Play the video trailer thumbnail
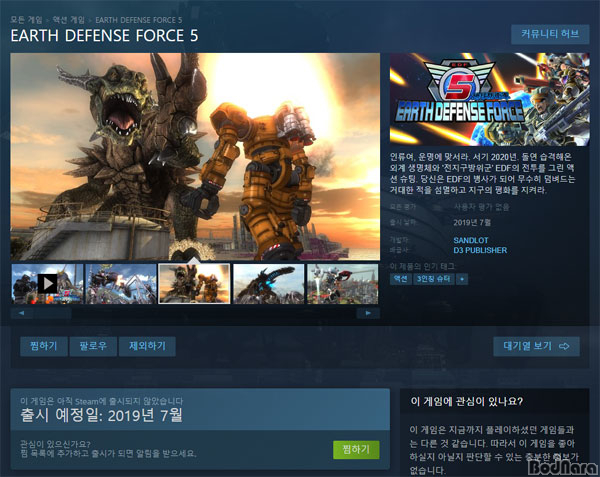 47,283
